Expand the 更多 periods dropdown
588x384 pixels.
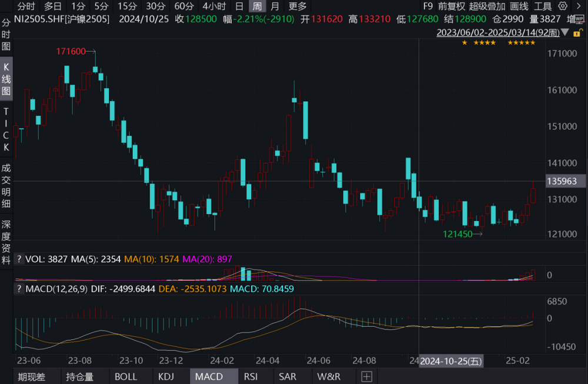[298, 6]
